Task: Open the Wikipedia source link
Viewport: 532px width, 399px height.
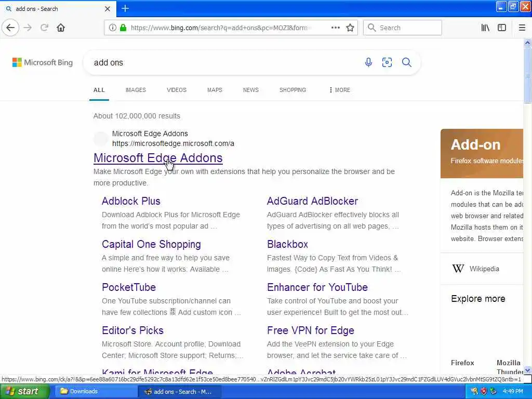Action: (484, 269)
